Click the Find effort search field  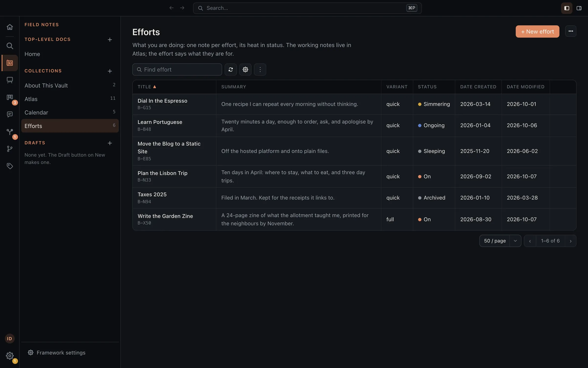(x=177, y=70)
